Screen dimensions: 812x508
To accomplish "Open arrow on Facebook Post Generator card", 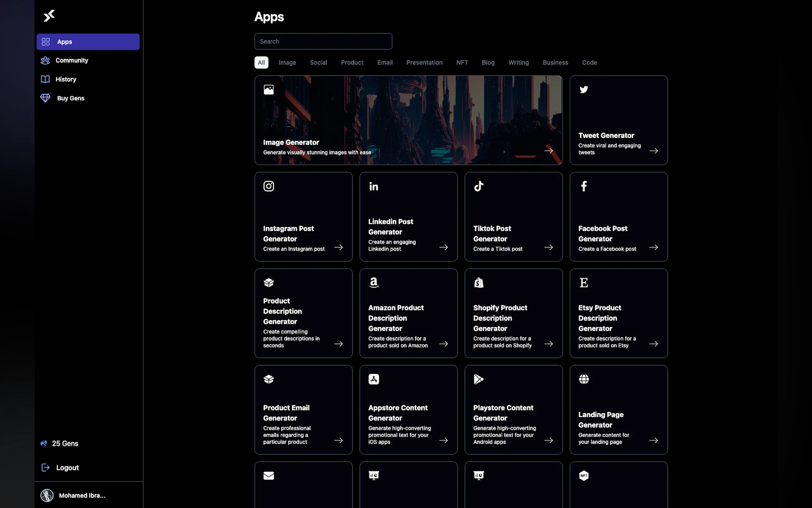I will tap(653, 247).
